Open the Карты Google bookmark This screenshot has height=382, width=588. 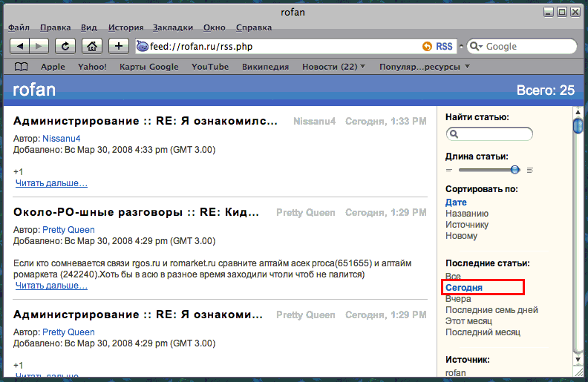click(149, 67)
